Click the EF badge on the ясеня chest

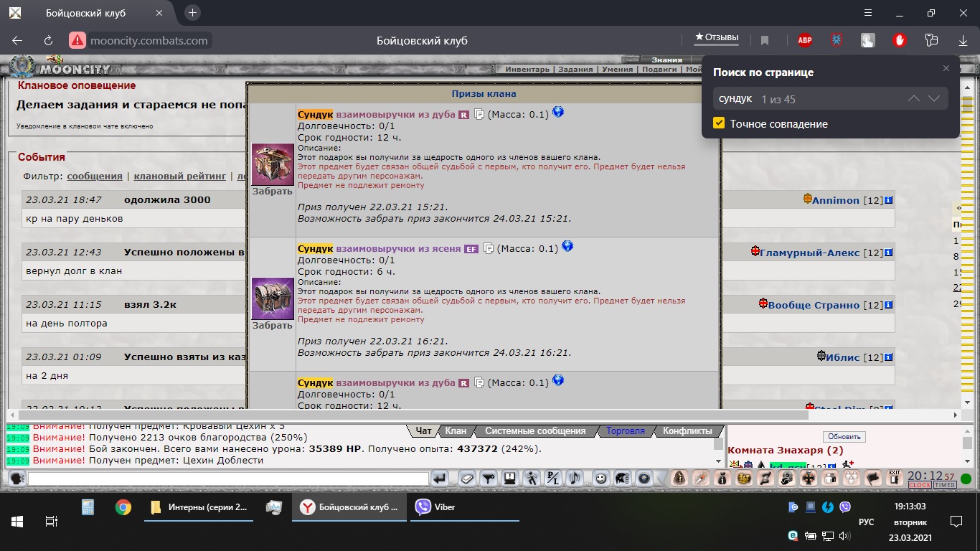coord(471,249)
